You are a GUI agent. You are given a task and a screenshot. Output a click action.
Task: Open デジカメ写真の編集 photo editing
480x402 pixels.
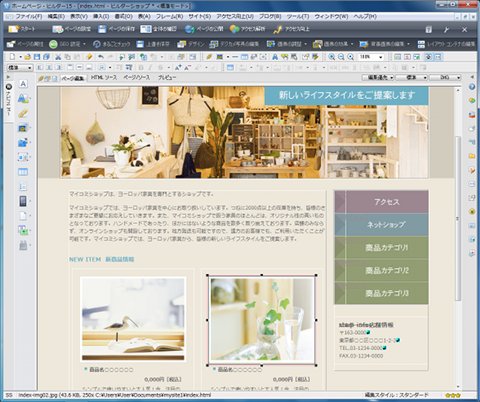[234, 44]
